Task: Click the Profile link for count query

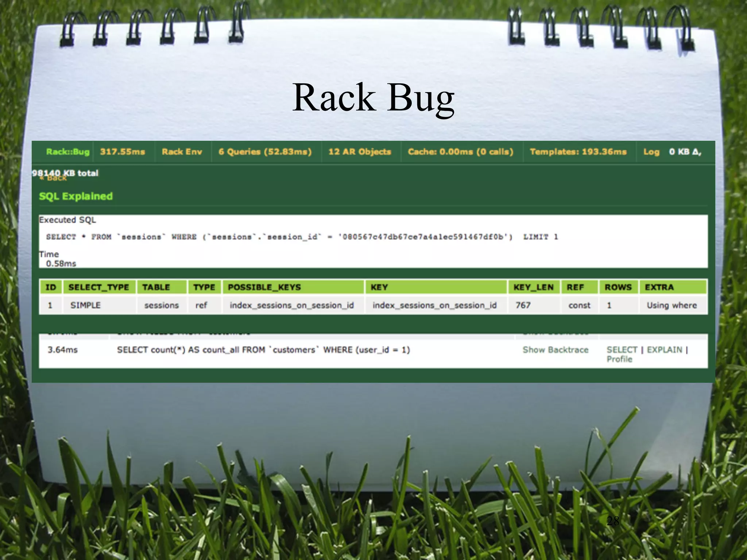Action: point(619,359)
